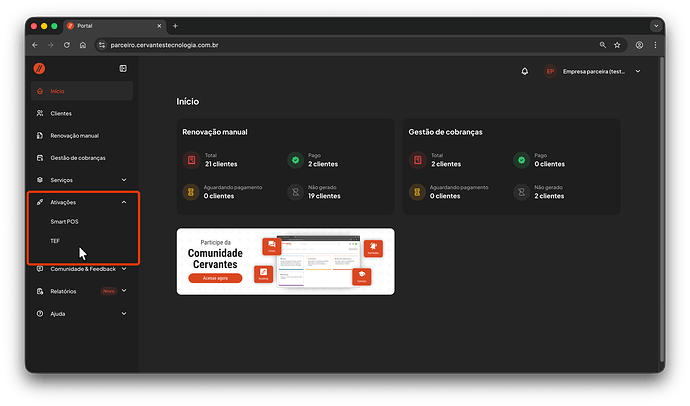The image size is (690, 406).
Task: Go back with the browser back arrow
Action: pyautogui.click(x=36, y=45)
